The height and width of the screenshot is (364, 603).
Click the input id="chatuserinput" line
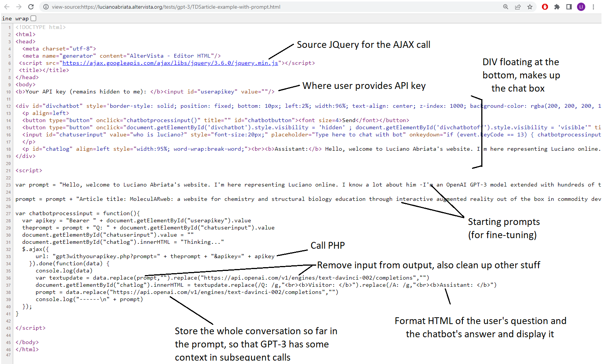coord(312,135)
